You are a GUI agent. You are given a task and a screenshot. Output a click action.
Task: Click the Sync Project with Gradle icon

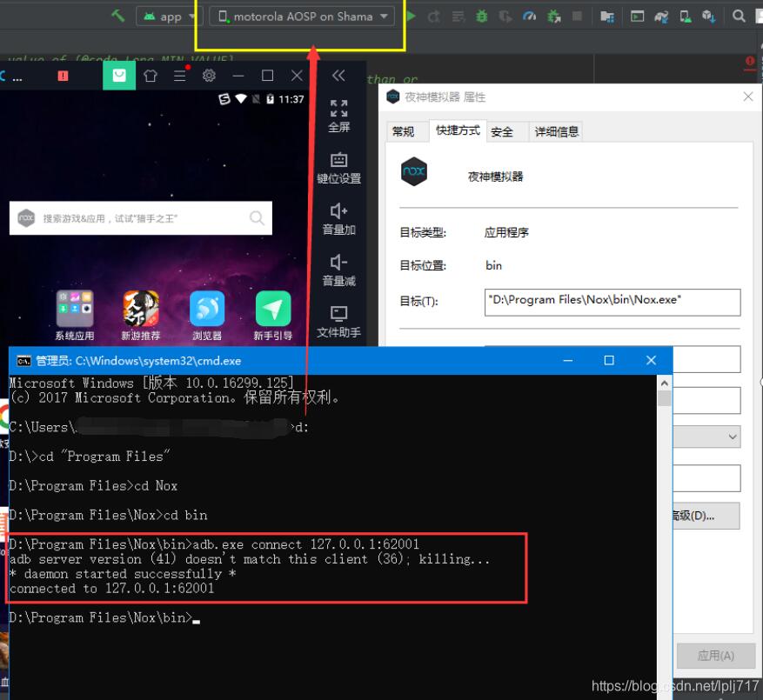(661, 17)
